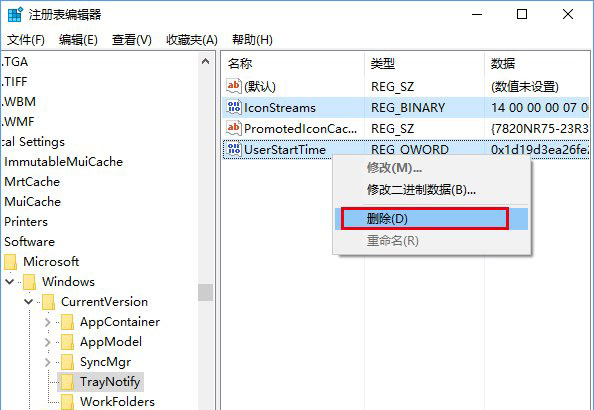Expand the AppModel tree node
The image size is (594, 410).
coord(48,342)
